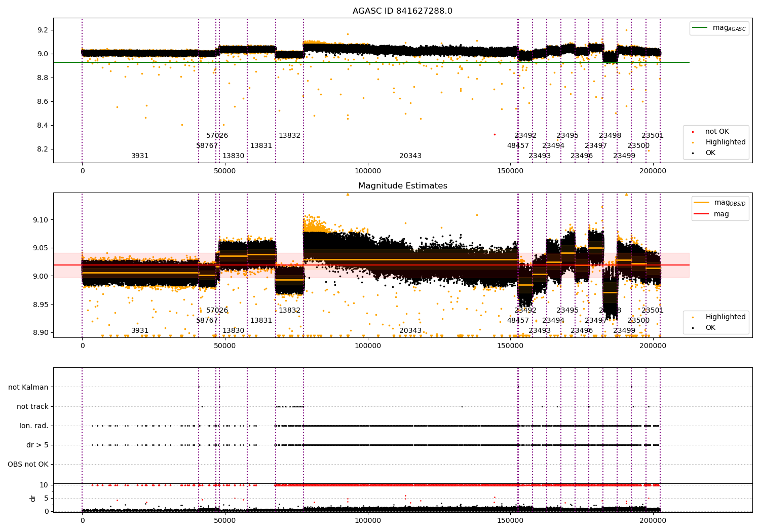Click 'not OK' in the top legend
760x532 pixels.
pyautogui.click(x=717, y=132)
